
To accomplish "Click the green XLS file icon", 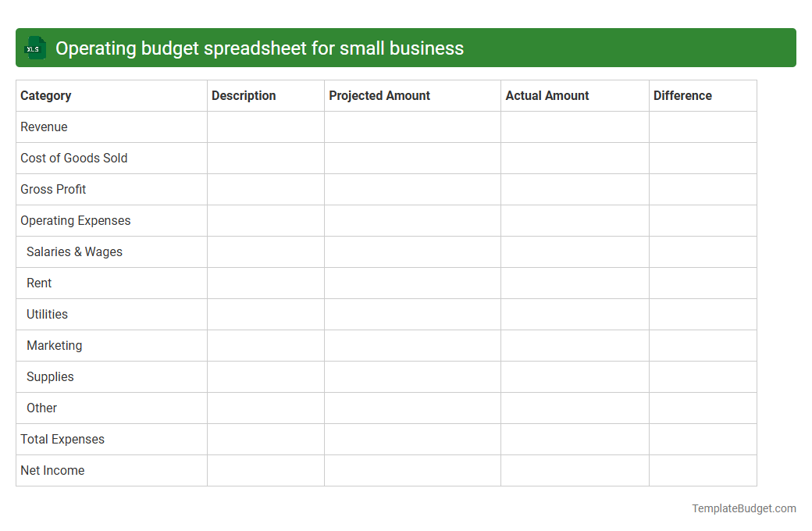I will [34, 48].
